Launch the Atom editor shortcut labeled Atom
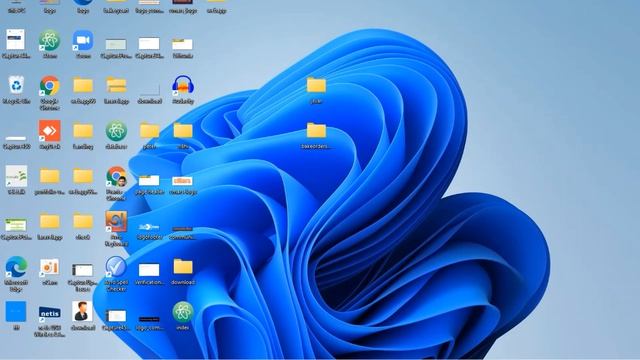The height and width of the screenshot is (360, 640). pyautogui.click(x=49, y=40)
